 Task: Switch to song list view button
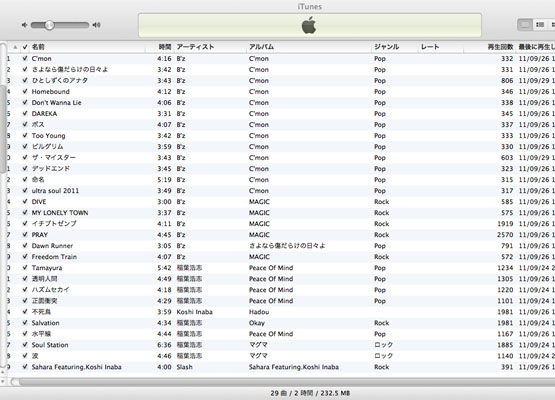point(525,25)
